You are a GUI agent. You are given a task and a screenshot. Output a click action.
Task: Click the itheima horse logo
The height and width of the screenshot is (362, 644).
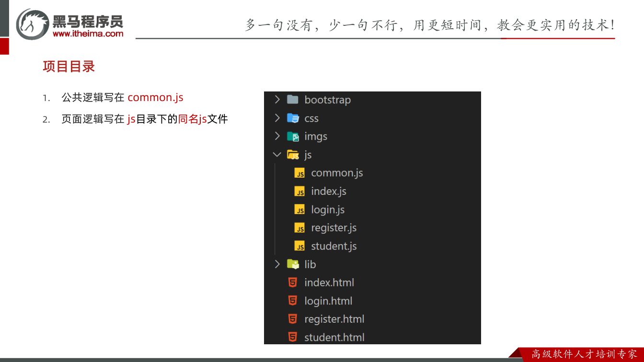pos(32,24)
